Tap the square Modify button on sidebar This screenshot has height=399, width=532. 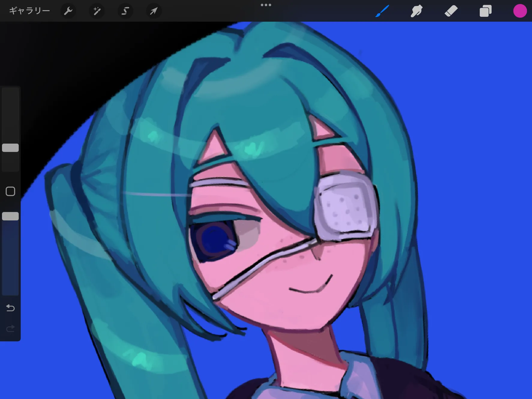coord(11,191)
